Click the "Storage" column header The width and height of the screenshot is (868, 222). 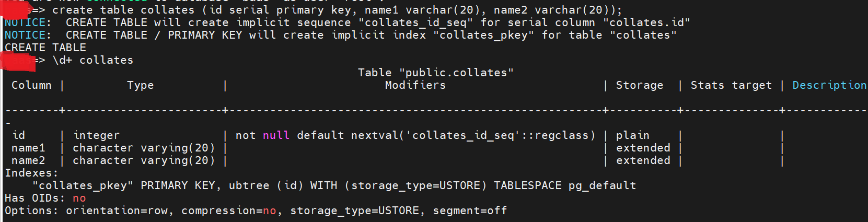tap(639, 85)
